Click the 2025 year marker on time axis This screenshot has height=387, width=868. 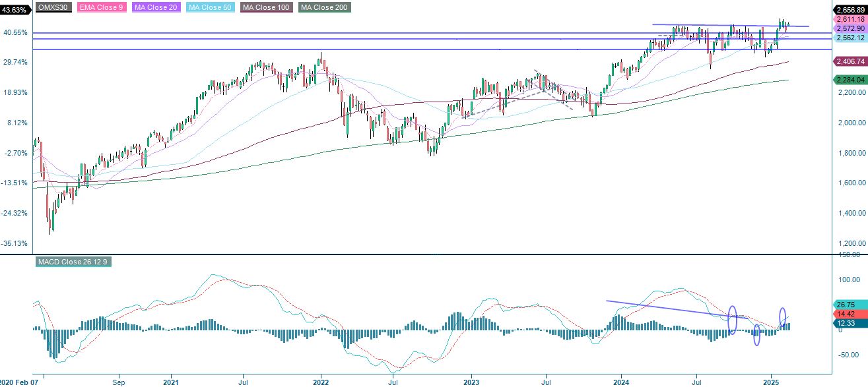tap(772, 382)
